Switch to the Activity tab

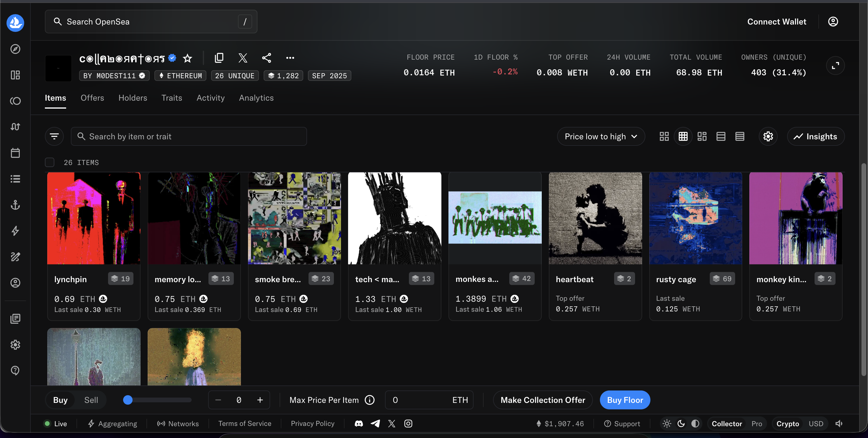[211, 98]
